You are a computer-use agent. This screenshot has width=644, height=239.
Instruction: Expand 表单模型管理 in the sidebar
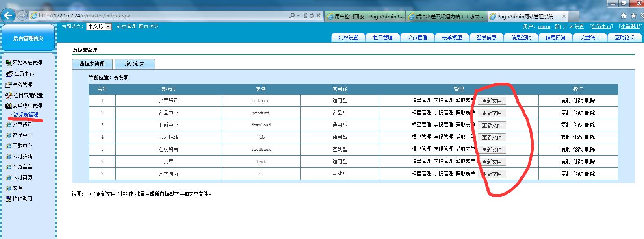27,106
